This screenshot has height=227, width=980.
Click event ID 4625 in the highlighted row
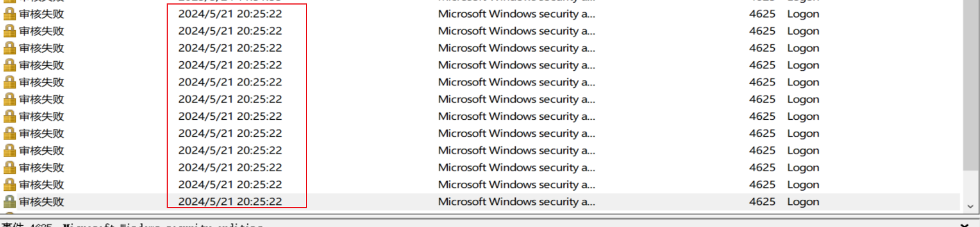[x=762, y=201]
